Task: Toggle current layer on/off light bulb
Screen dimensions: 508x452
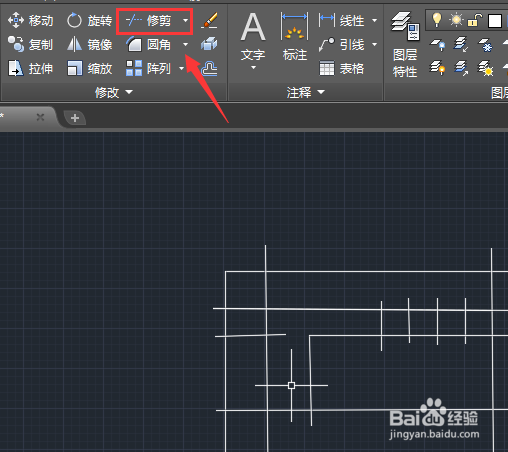Action: (437, 20)
